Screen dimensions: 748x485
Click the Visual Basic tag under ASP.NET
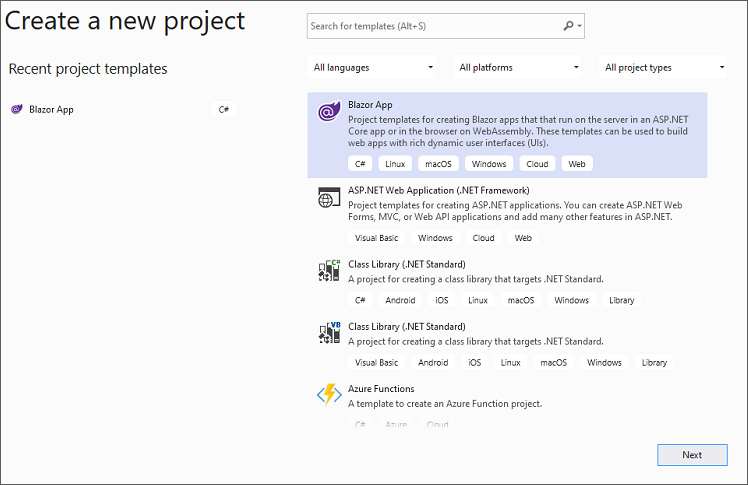pyautogui.click(x=376, y=238)
